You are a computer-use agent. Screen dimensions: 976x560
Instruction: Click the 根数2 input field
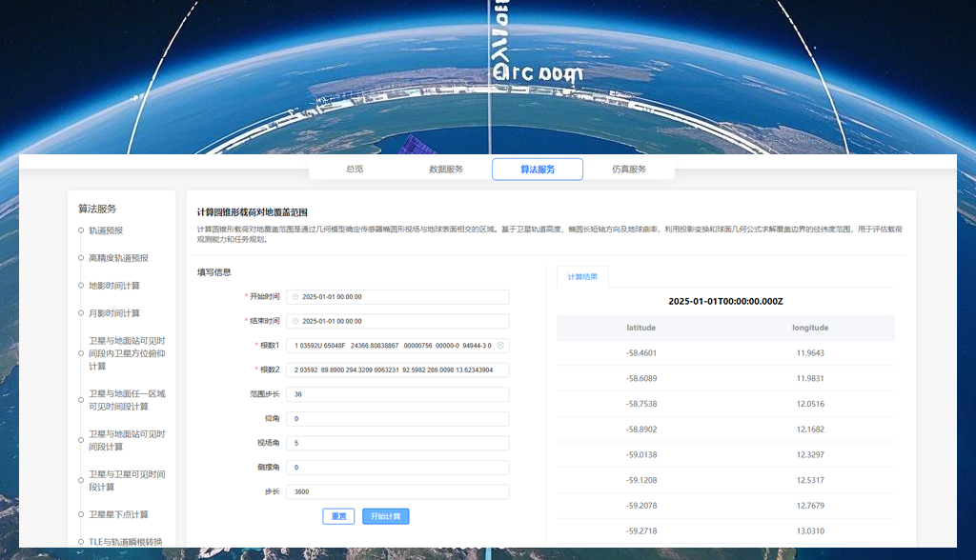pos(397,370)
